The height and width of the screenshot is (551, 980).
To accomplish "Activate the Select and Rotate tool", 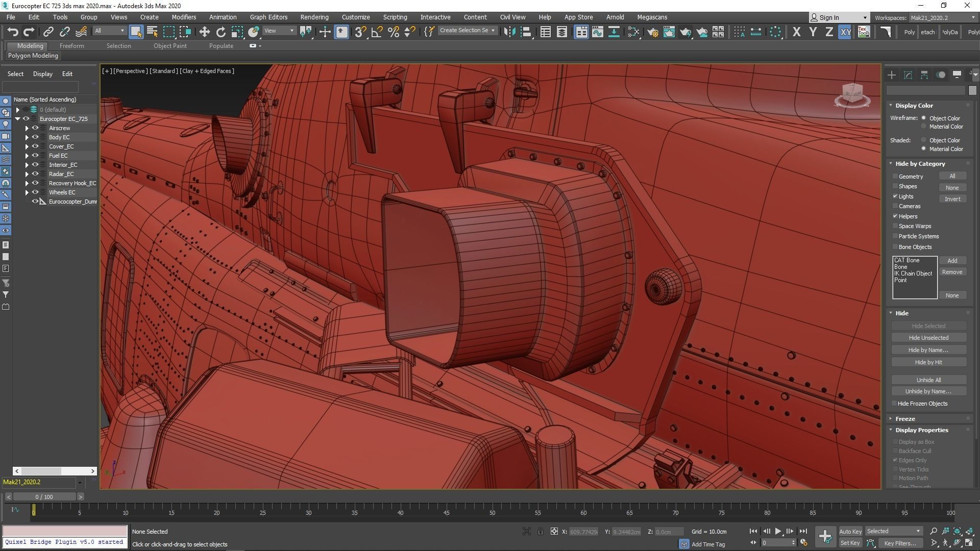I will coord(220,32).
